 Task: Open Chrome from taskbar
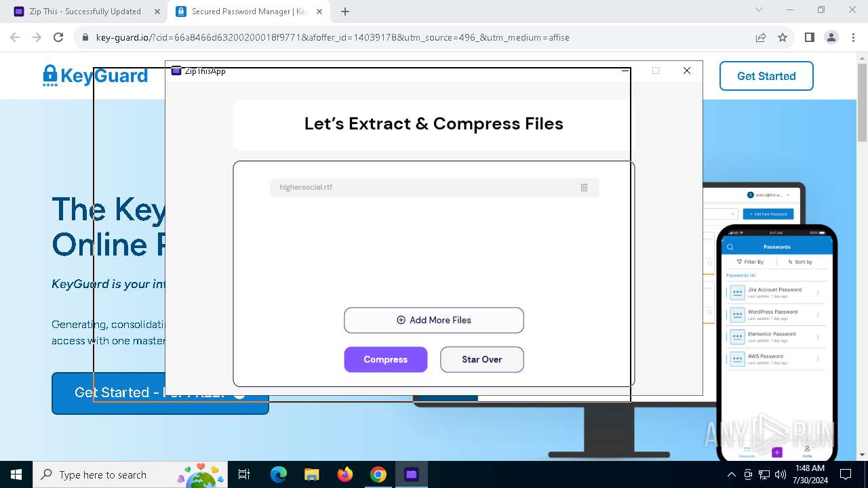[x=378, y=474]
